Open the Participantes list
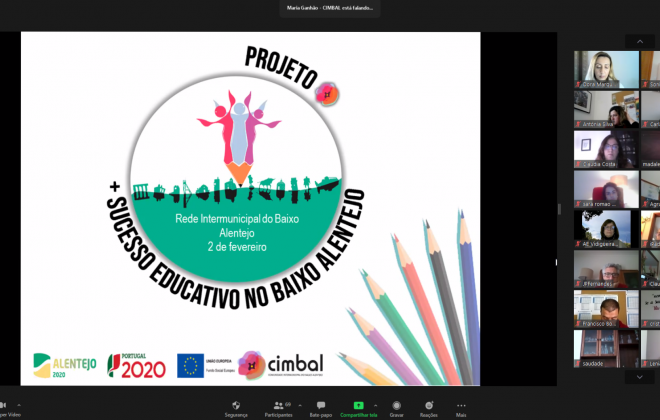Screen dimensions: 660x420 (x=278, y=407)
